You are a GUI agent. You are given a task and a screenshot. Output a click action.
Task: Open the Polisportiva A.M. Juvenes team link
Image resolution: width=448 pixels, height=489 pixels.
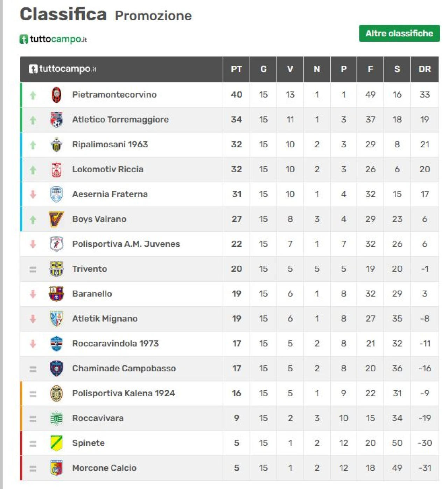126,244
